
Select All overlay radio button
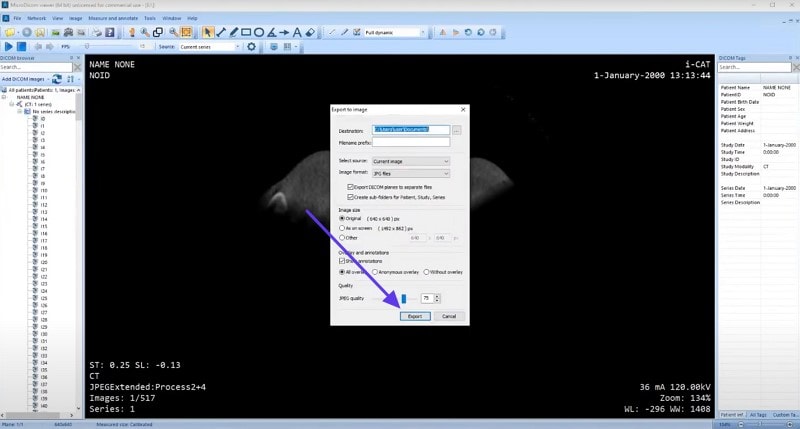[342, 272]
